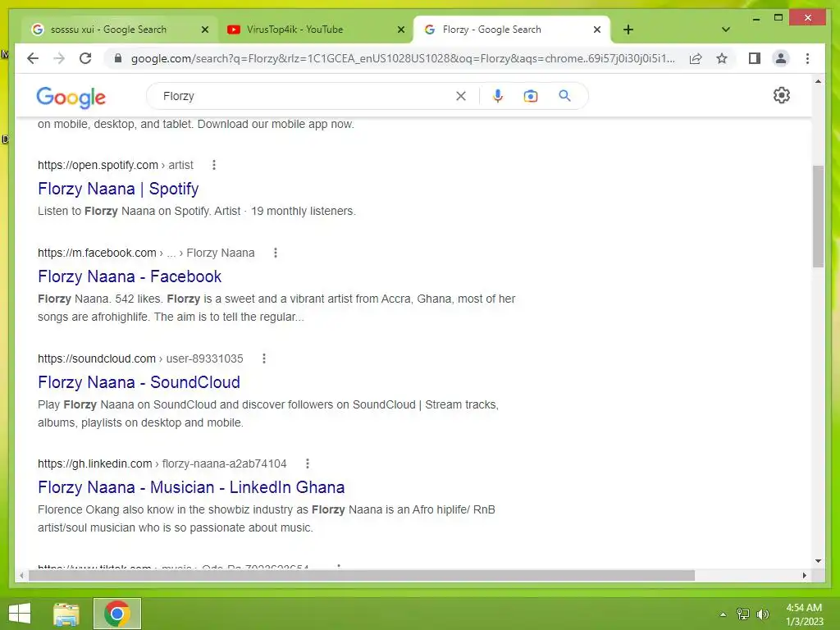Open the clock showing 4:54 AM
Image resolution: width=840 pixels, height=630 pixels.
pyautogui.click(x=804, y=614)
